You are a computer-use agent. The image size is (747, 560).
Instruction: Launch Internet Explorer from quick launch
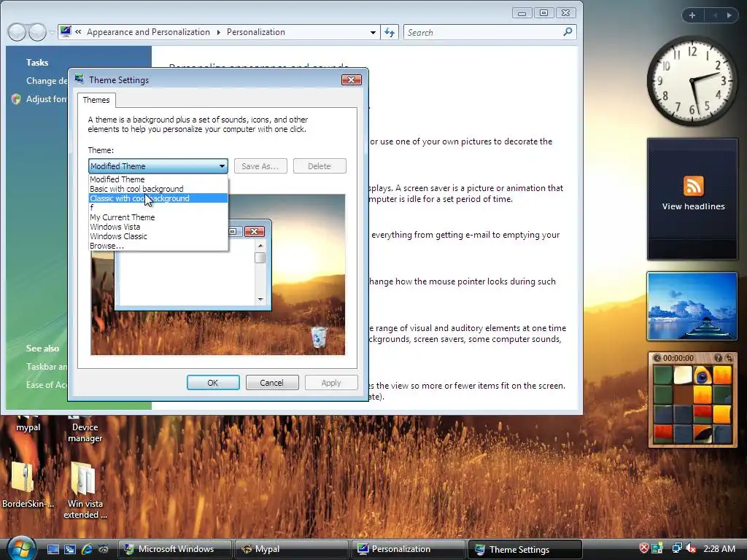(x=87, y=550)
